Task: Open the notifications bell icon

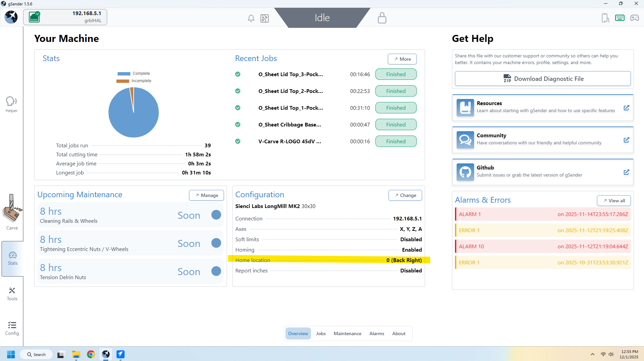Action: (251, 18)
